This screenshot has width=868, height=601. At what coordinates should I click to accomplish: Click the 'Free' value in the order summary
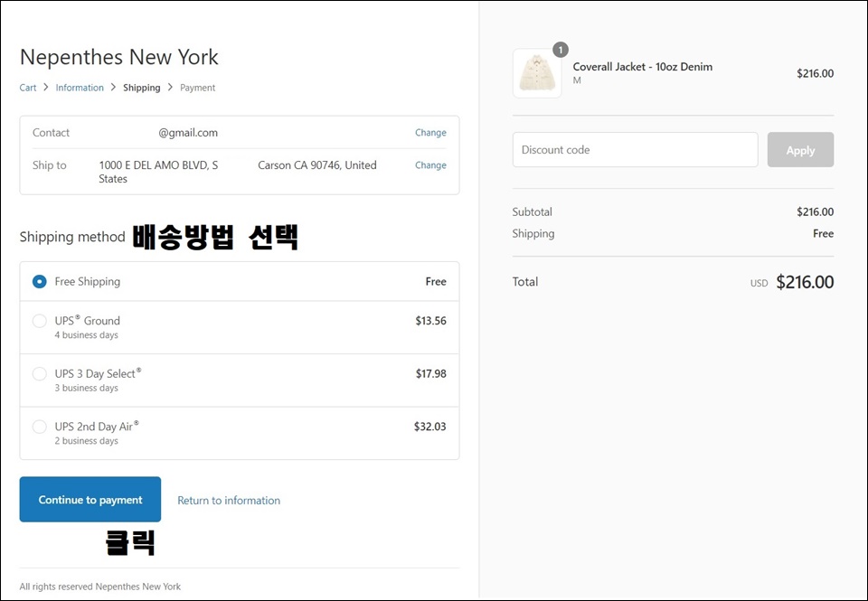[x=823, y=233]
